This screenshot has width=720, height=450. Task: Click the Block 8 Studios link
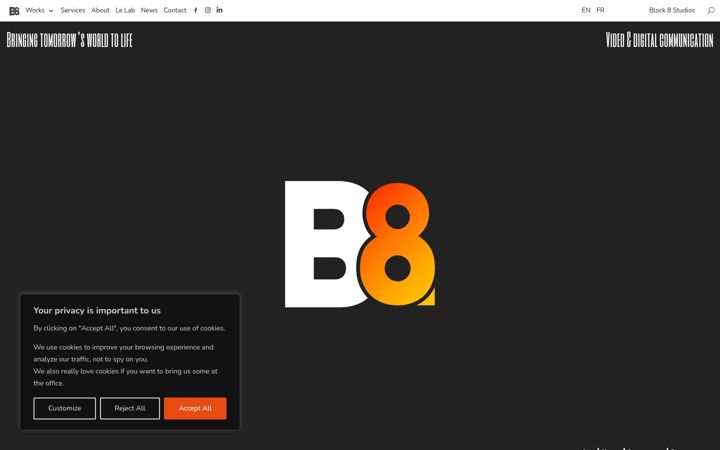point(672,10)
